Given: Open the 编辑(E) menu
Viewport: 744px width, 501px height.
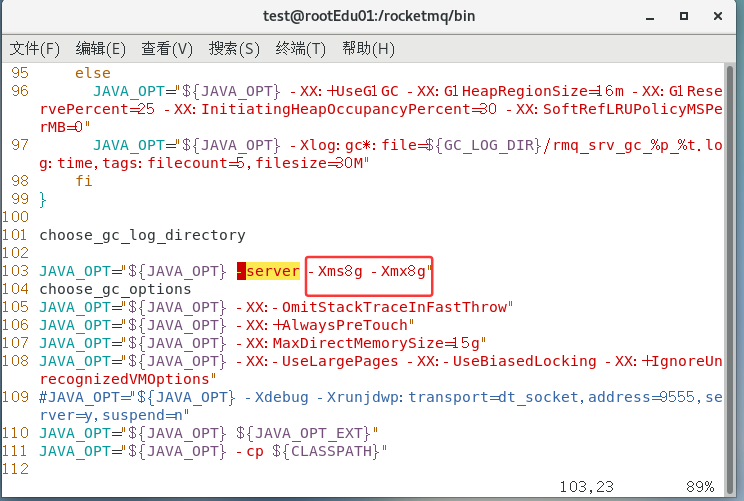Looking at the screenshot, I should 101,48.
